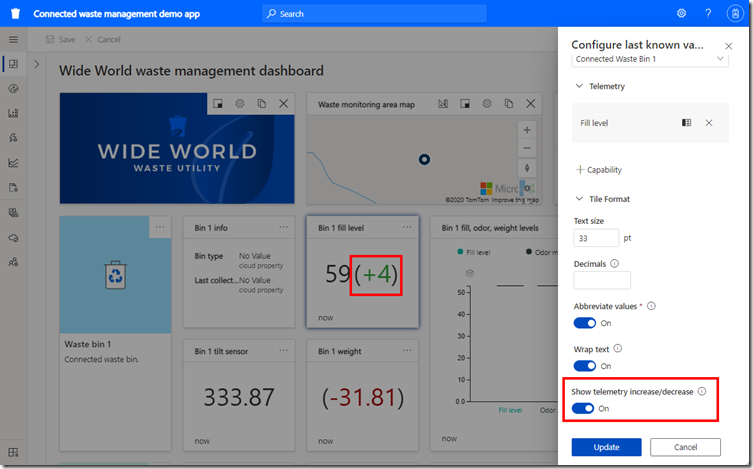This screenshot has width=753, height=469.
Task: Open Bin 1 fill level tile options
Action: [x=407, y=227]
